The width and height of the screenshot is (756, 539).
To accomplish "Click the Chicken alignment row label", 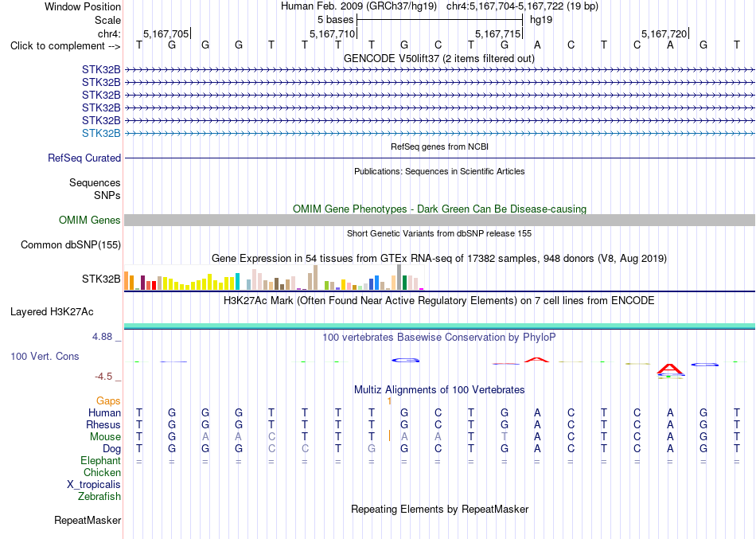I will tap(102, 472).
